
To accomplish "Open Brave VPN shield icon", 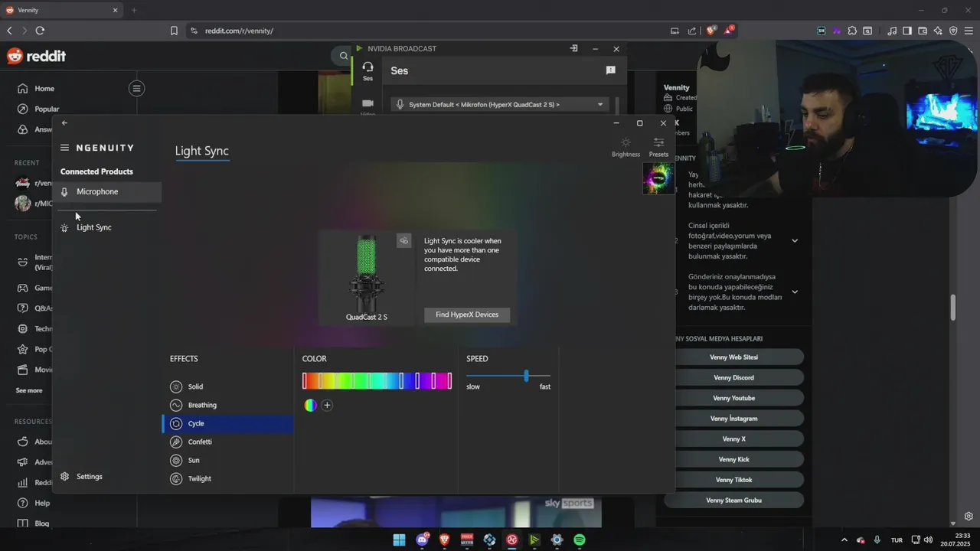I will pos(953,31).
